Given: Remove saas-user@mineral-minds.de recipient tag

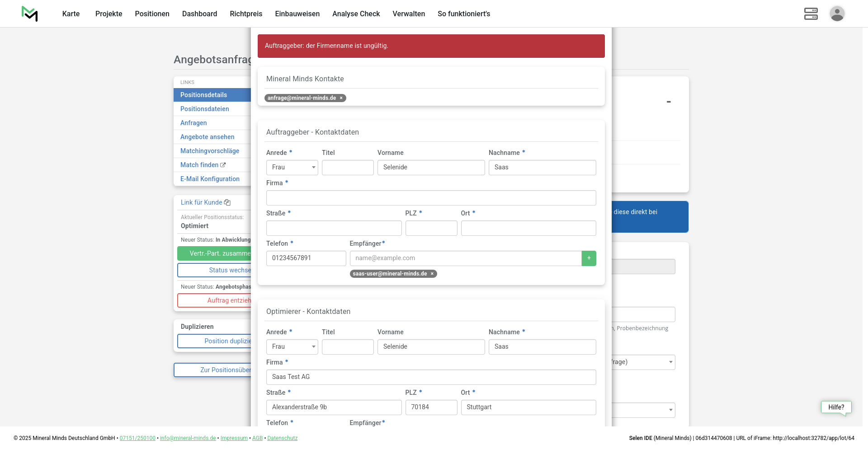Looking at the screenshot, I should click(432, 274).
